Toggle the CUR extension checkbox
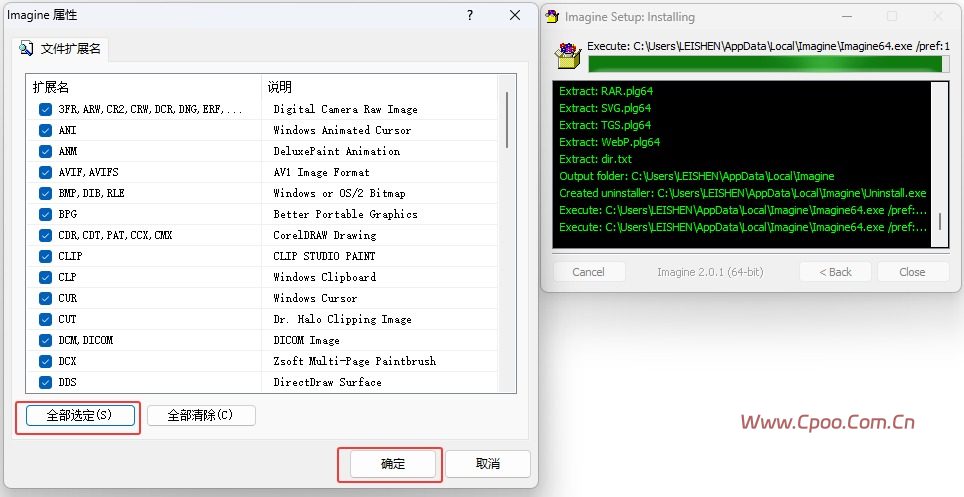Image resolution: width=964 pixels, height=497 pixels. tap(45, 298)
